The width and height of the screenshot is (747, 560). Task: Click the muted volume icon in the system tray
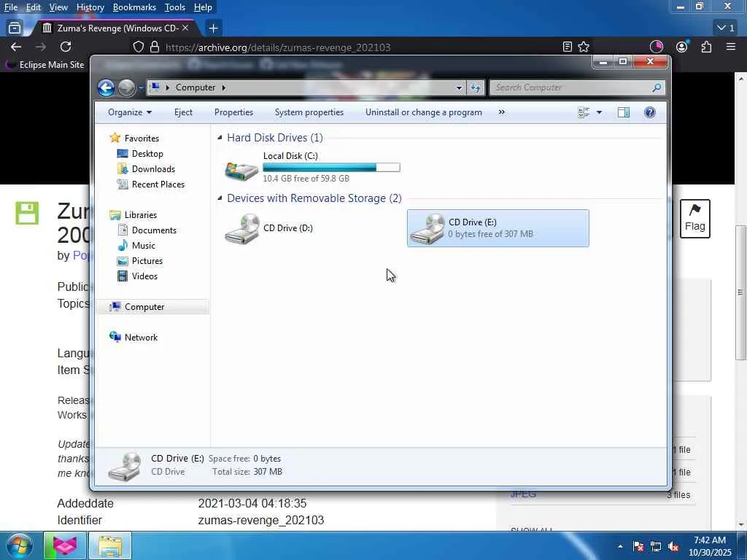click(673, 546)
